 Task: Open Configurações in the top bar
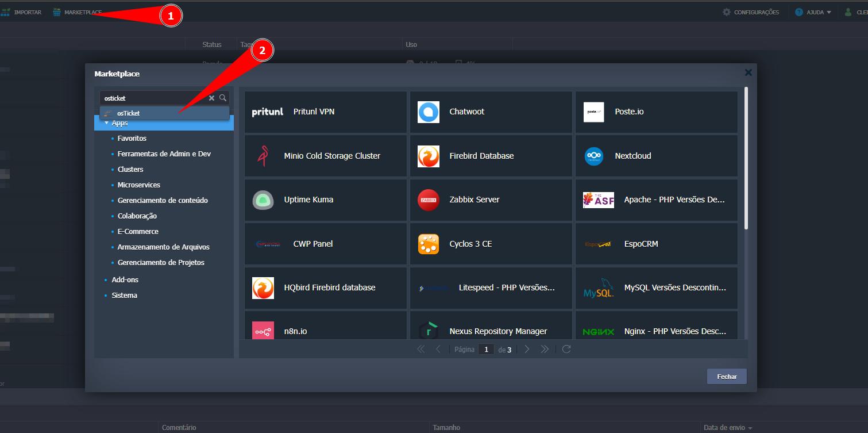[x=751, y=12]
